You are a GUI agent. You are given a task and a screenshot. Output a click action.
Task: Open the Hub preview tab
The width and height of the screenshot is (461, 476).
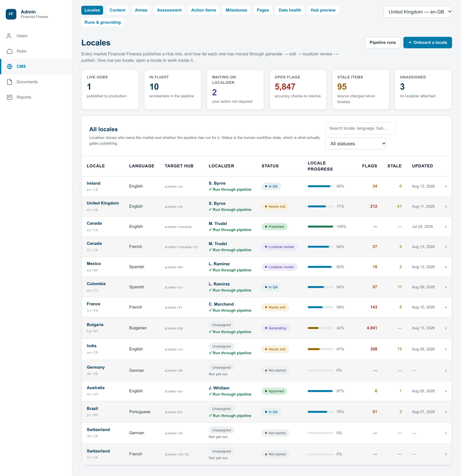click(323, 10)
